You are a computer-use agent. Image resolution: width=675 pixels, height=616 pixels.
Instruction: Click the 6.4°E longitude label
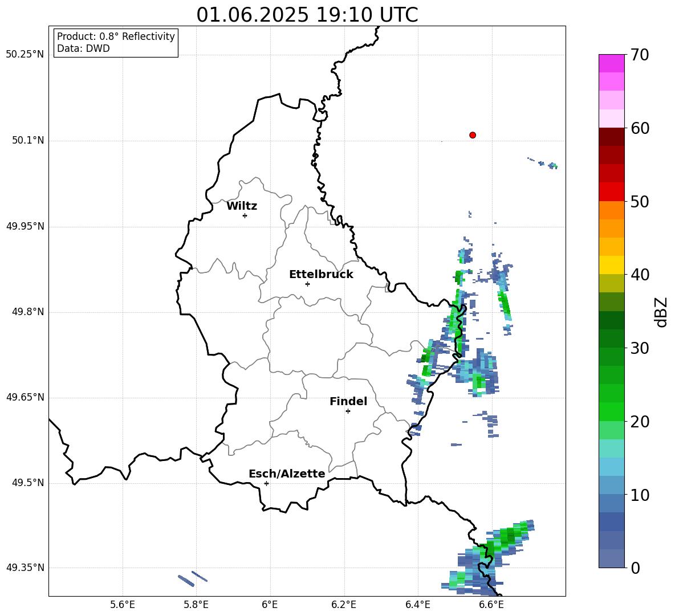tap(417, 605)
